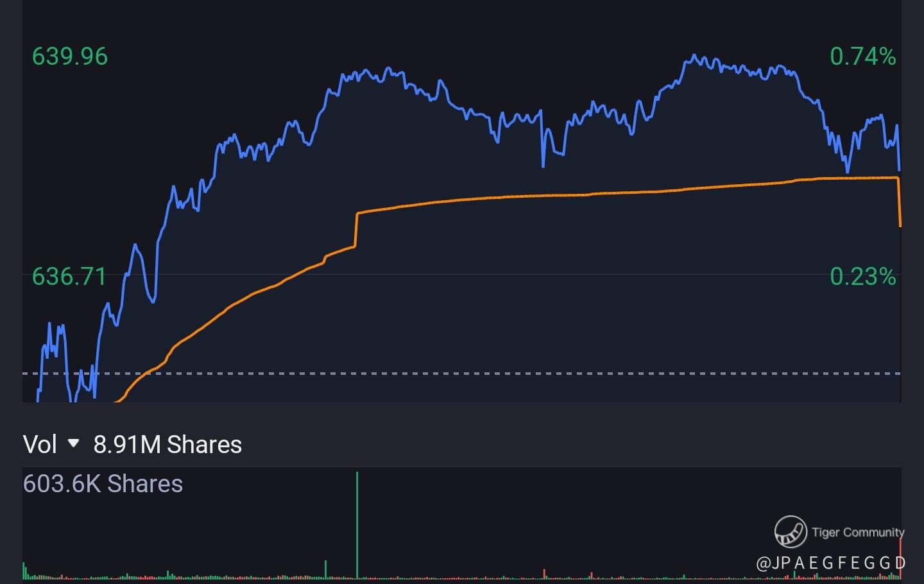This screenshot has height=584, width=924.
Task: Click the 639.96 price axis label
Action: click(x=70, y=56)
